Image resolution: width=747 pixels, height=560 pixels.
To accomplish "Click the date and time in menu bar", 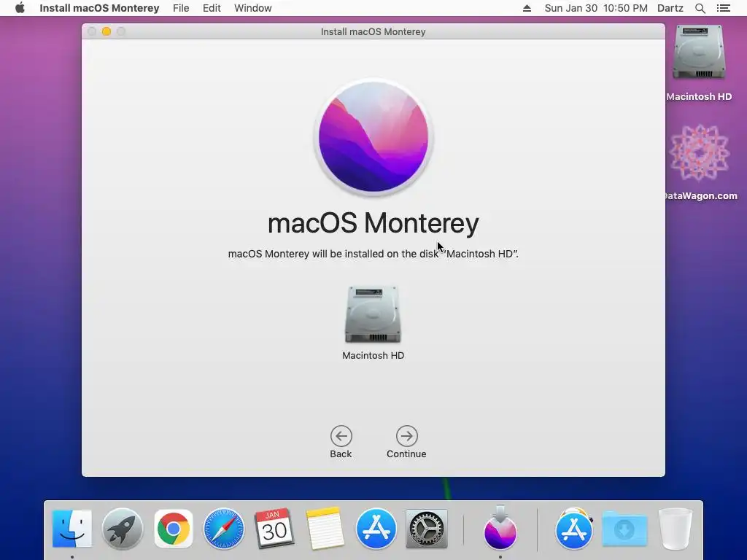I will (596, 8).
